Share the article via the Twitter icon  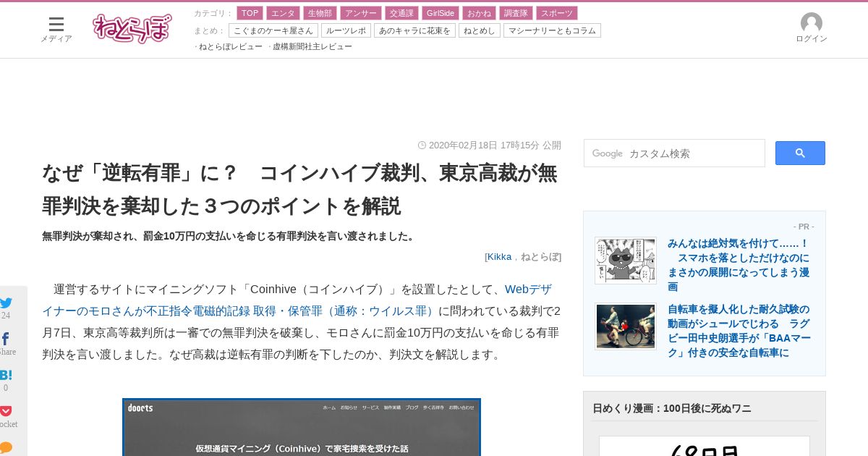point(6,303)
